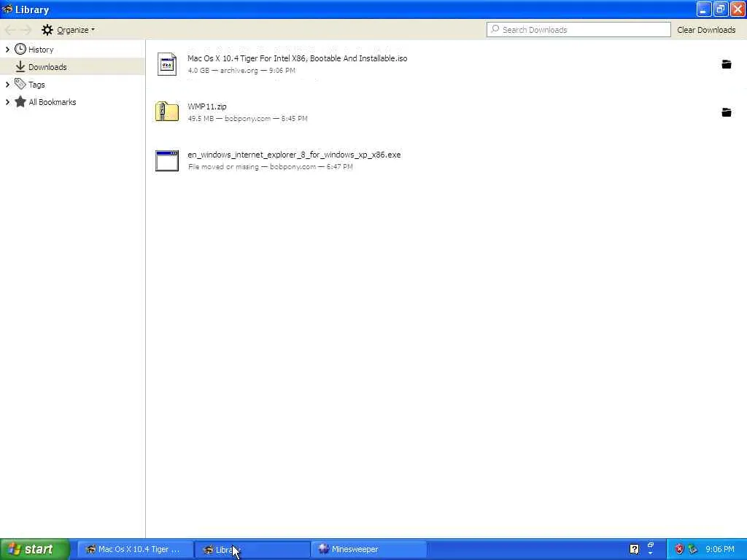Viewport: 747px width, 560px height.
Task: Click the Library taskbar button
Action: coord(252,549)
